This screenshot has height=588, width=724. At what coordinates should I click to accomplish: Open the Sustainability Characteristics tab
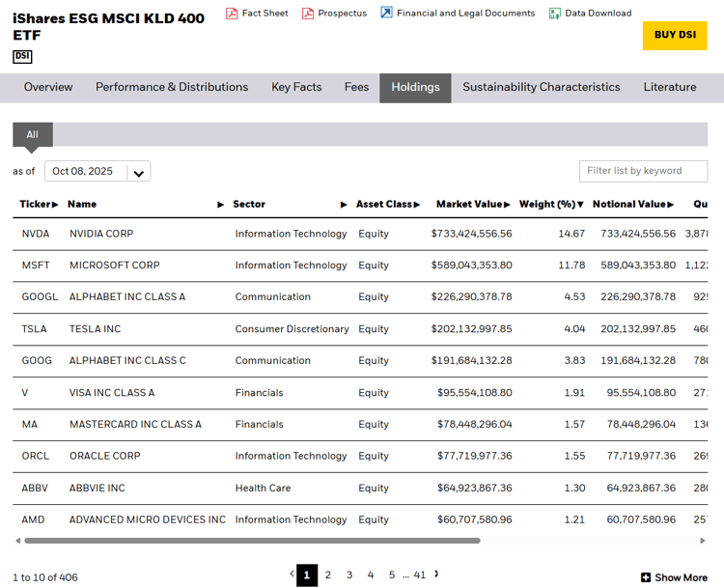[542, 87]
